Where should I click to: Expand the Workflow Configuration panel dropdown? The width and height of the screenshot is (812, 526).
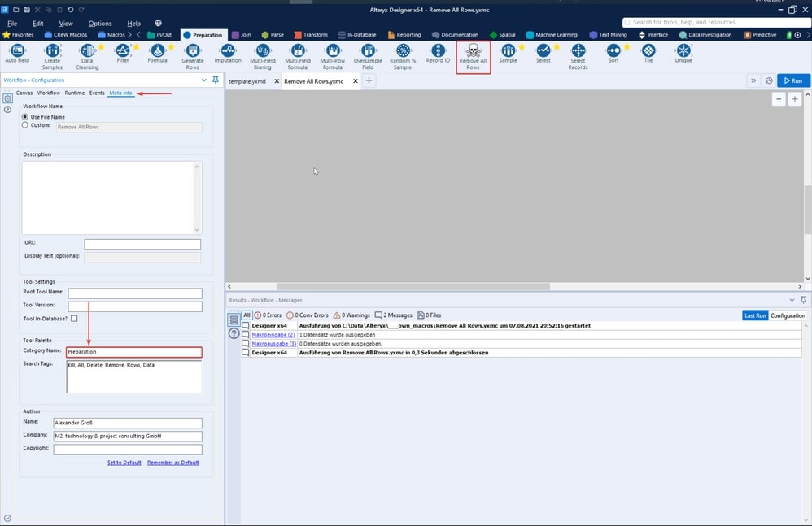tap(203, 80)
